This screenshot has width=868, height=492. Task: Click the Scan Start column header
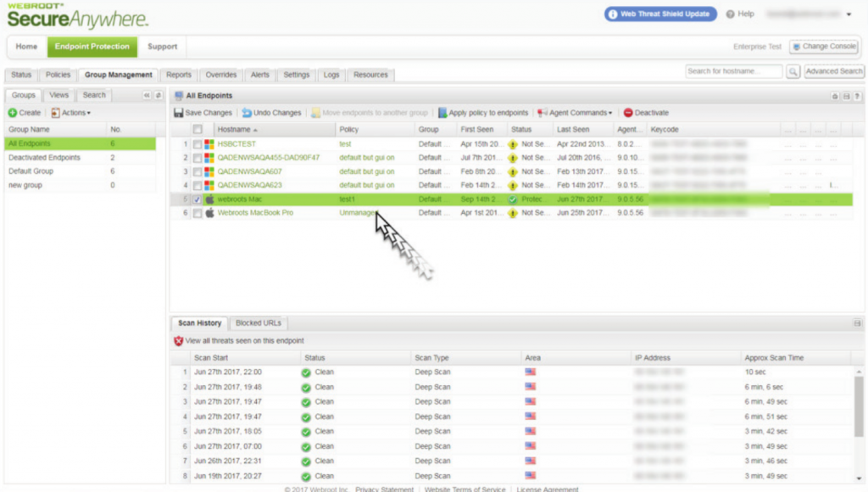point(245,359)
